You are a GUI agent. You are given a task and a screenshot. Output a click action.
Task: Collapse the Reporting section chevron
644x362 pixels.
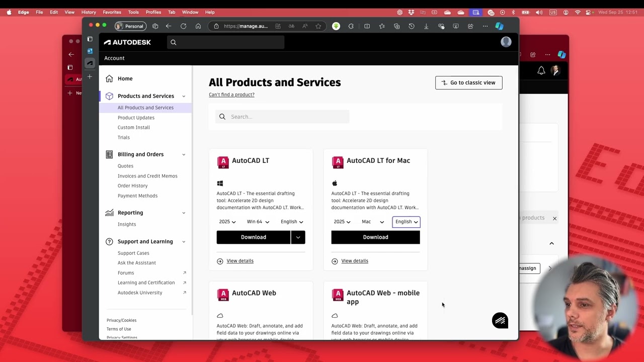point(184,213)
